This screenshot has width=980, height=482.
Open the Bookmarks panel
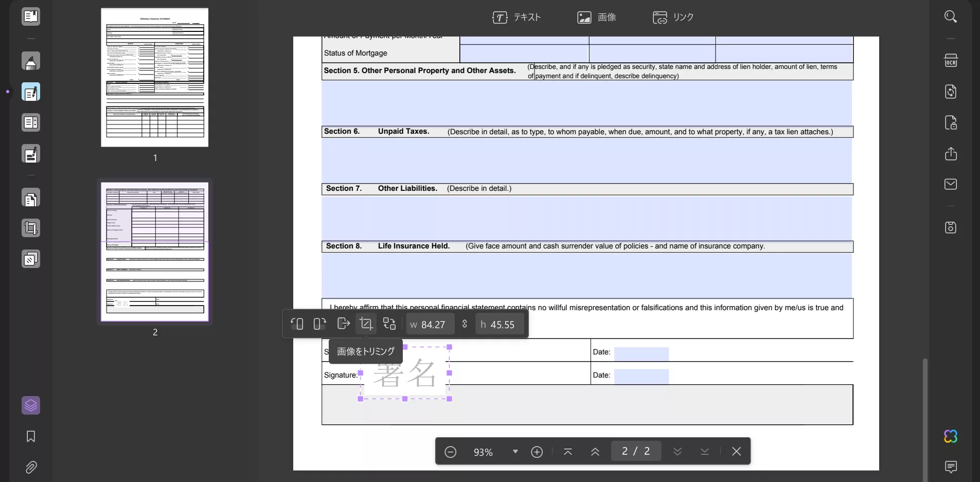click(x=31, y=436)
